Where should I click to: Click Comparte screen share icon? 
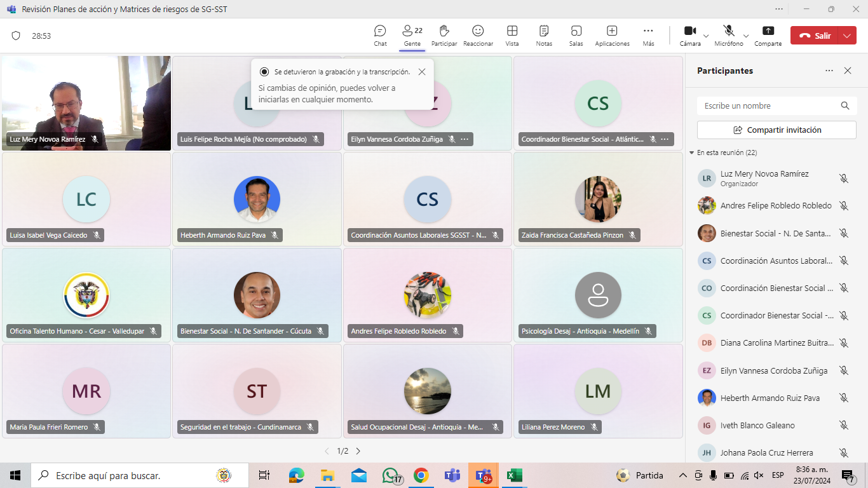point(768,36)
